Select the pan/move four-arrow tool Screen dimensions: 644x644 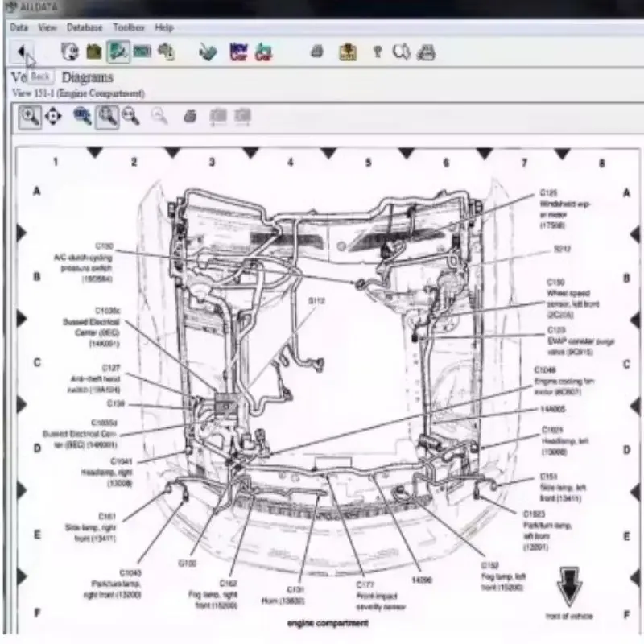click(x=53, y=116)
